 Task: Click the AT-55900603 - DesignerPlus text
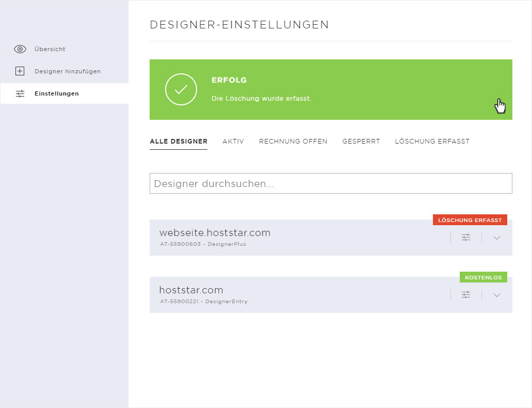[x=203, y=244]
